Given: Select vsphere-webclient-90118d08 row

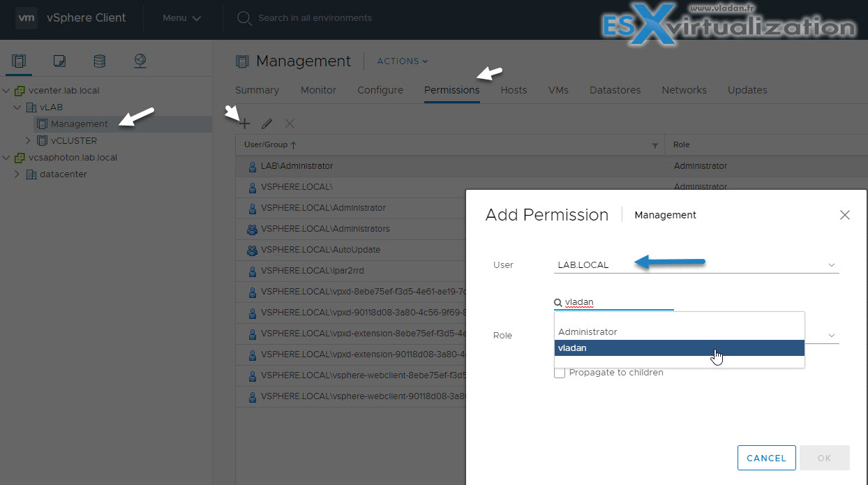Looking at the screenshot, I should coord(350,396).
